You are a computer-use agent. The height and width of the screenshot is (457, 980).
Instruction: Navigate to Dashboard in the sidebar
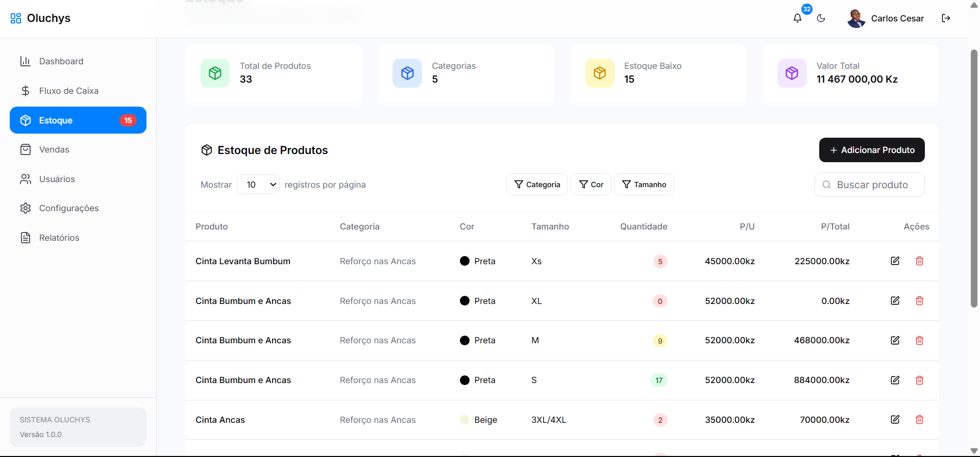tap(61, 61)
